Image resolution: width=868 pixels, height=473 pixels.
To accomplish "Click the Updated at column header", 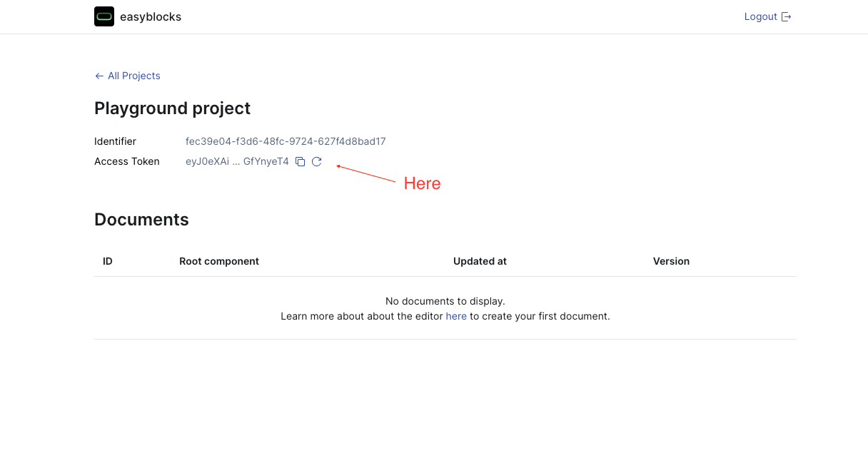I will pyautogui.click(x=480, y=262).
